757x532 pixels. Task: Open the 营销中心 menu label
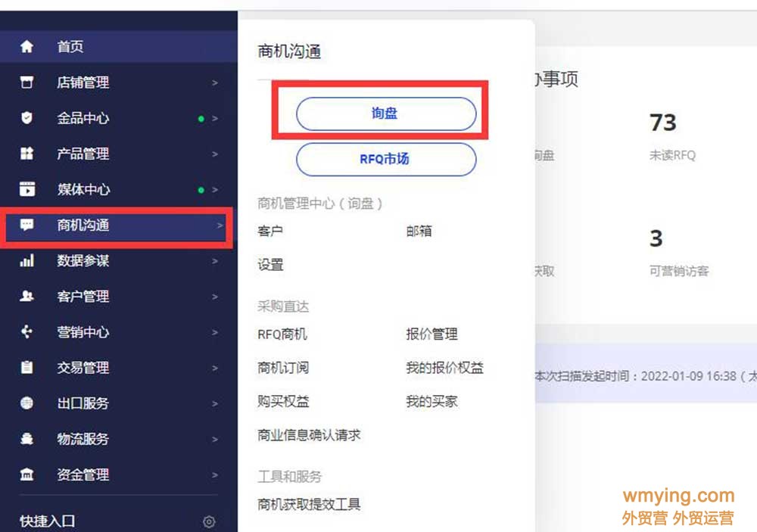pyautogui.click(x=83, y=331)
